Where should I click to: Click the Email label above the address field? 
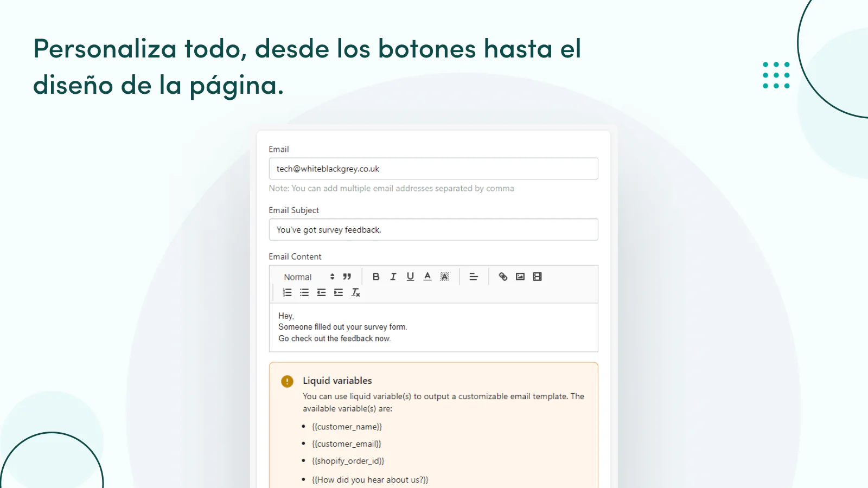coord(279,149)
